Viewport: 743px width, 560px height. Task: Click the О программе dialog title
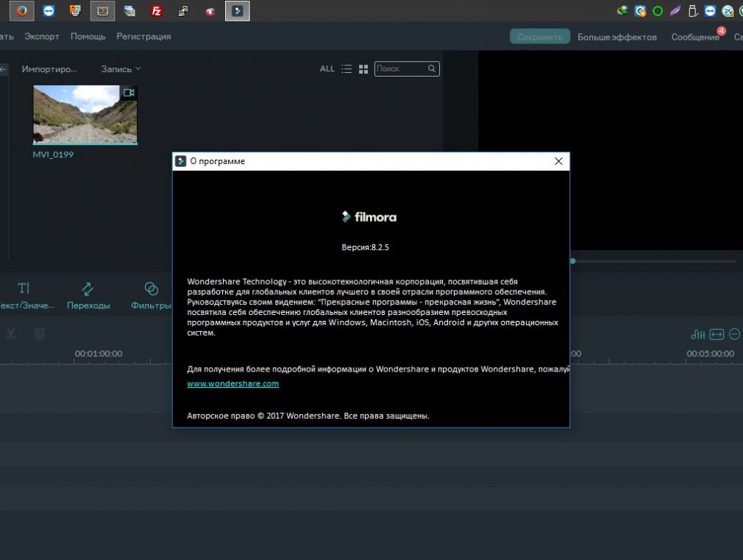click(218, 161)
